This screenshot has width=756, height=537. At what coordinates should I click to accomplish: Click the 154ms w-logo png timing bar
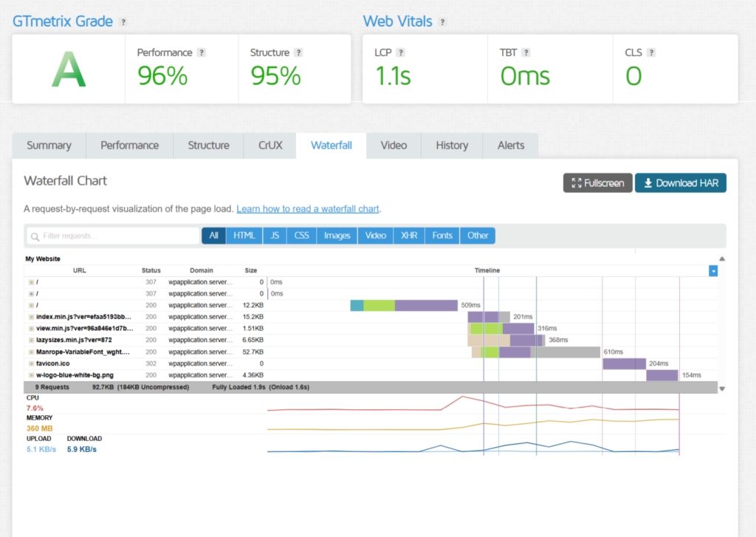click(662, 375)
